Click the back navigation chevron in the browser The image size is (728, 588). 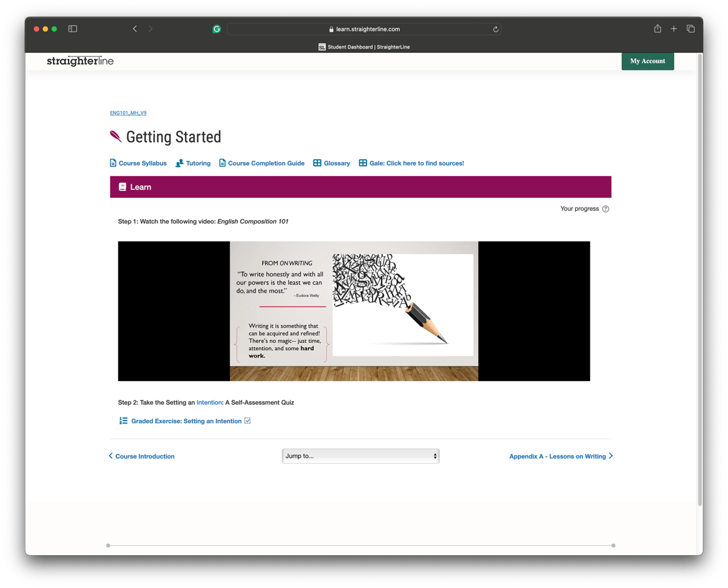coord(135,29)
